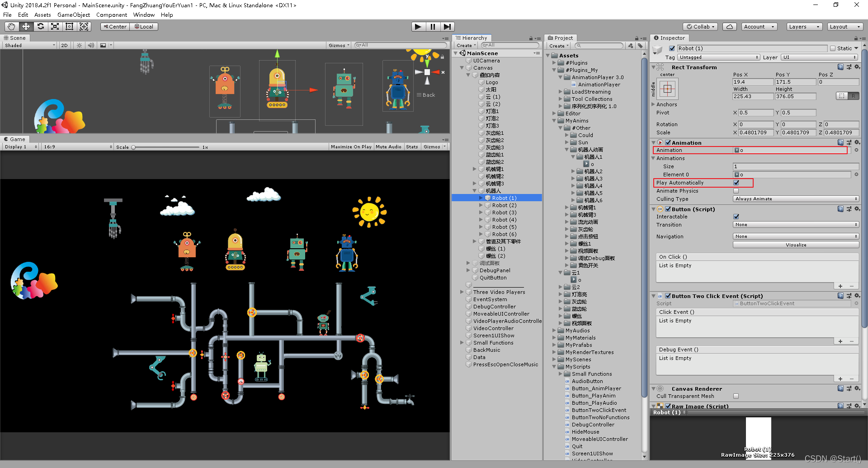The width and height of the screenshot is (868, 468).
Task: Select the ButtonTwoClickEvent script asset
Action: 599,410
